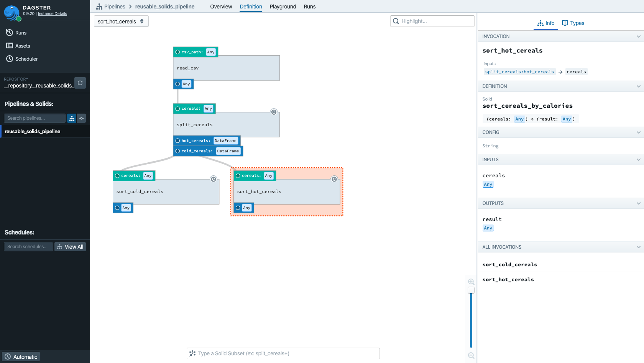The width and height of the screenshot is (644, 363).
Task: Open sort_cold_cereals under All Invocations
Action: (510, 265)
